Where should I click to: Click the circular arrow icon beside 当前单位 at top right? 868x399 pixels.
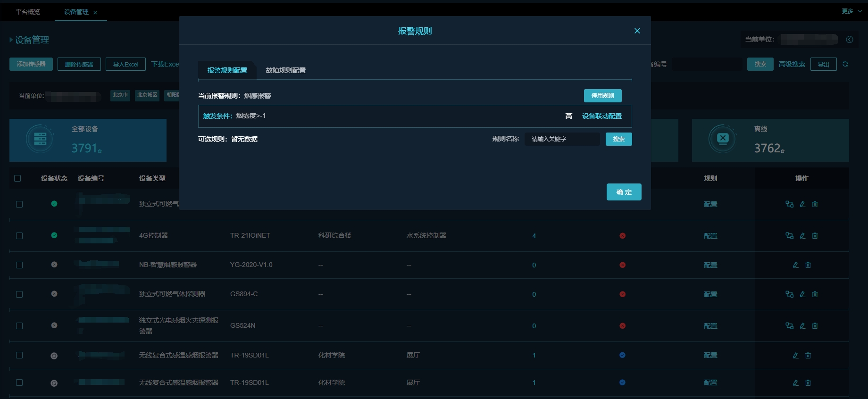click(850, 40)
